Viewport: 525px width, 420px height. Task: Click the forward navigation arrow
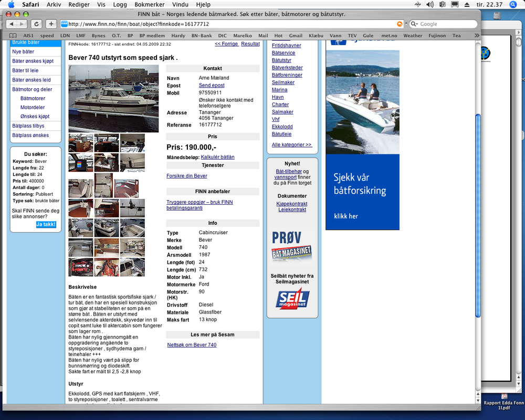point(22,24)
